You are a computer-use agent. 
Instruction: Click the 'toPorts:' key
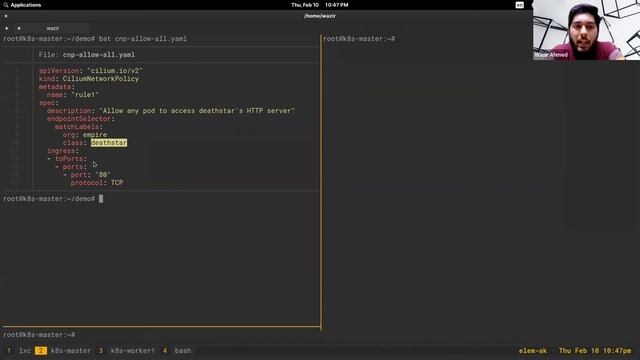[71, 159]
